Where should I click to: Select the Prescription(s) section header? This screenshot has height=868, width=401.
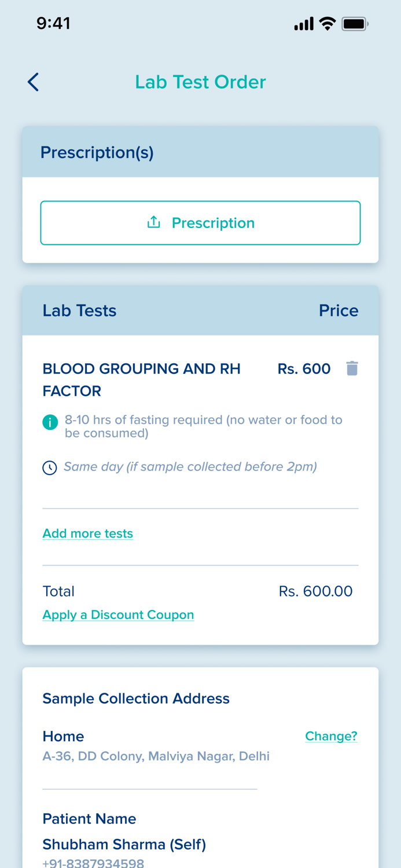(97, 152)
